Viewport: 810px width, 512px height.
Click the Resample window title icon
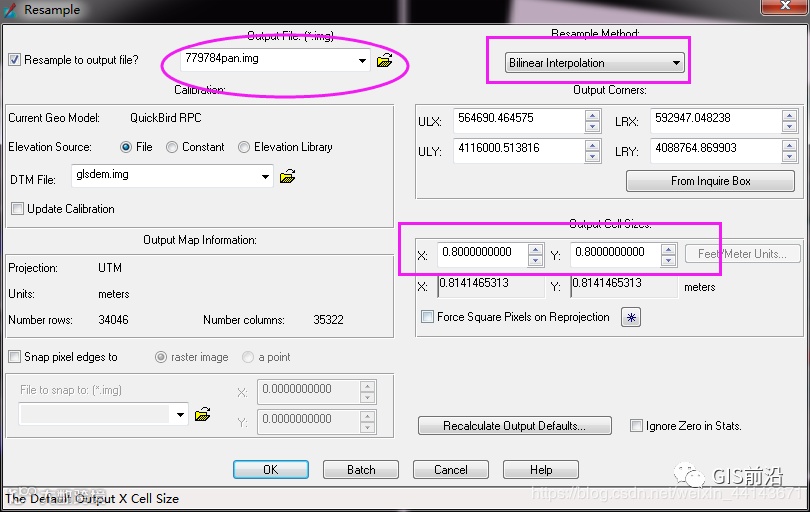click(x=10, y=10)
